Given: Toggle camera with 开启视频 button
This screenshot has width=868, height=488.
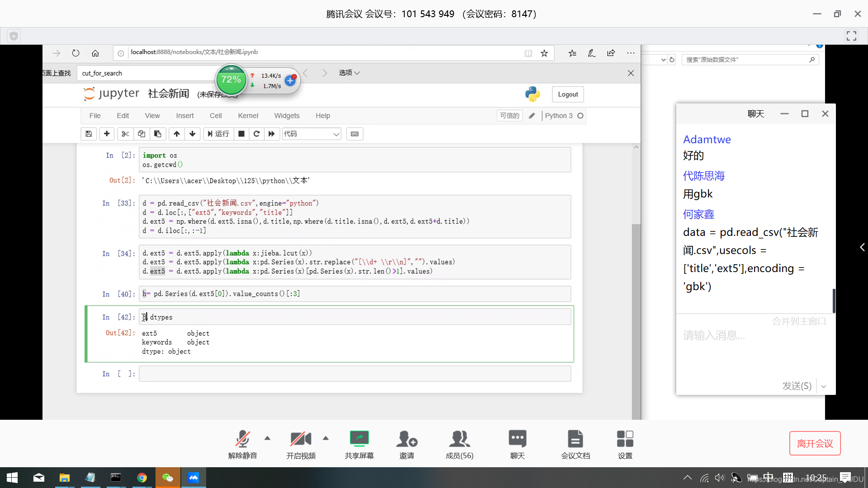Looking at the screenshot, I should coord(301,445).
